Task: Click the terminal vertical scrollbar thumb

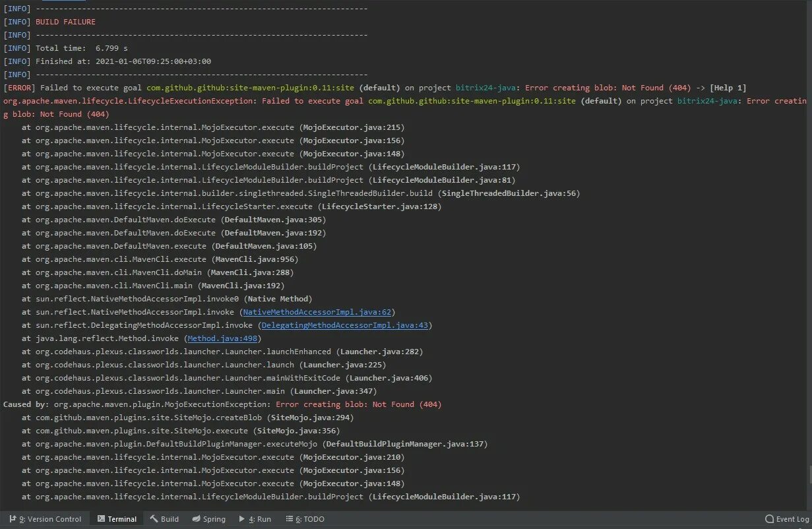Action: [x=809, y=475]
